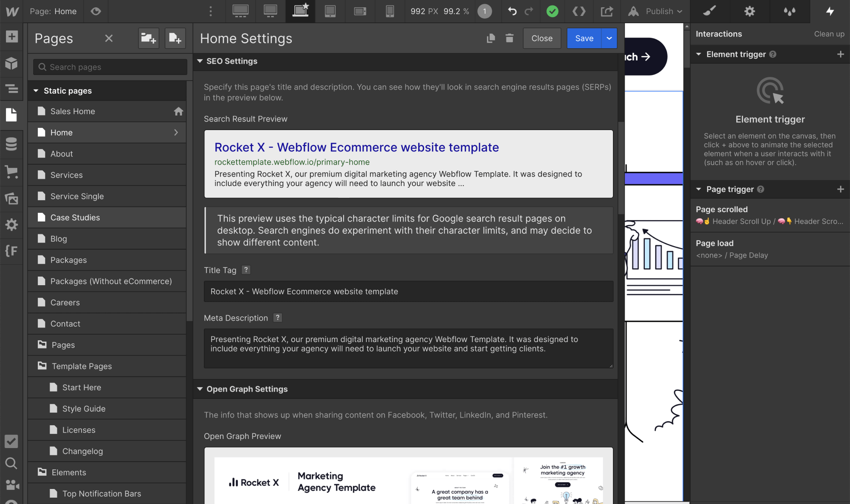Image resolution: width=850 pixels, height=504 pixels.
Task: Select the Changelog page
Action: (107, 451)
